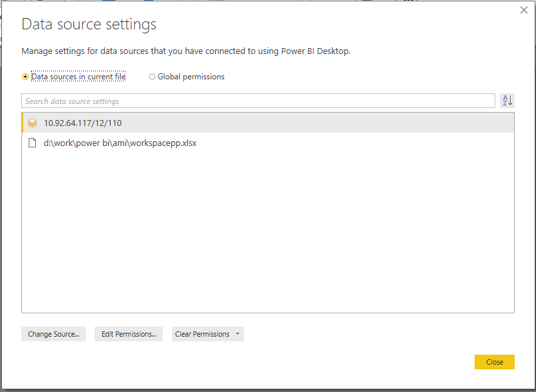
Task: Open the Edit Permissions dialog
Action: point(129,334)
